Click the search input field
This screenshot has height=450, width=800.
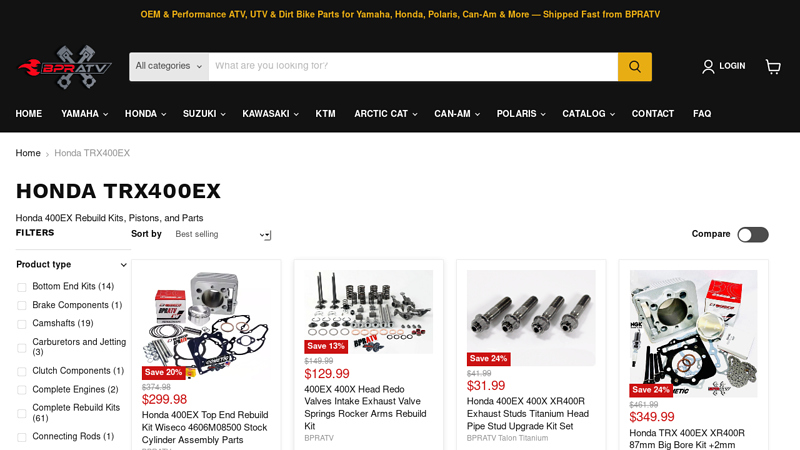tap(413, 66)
